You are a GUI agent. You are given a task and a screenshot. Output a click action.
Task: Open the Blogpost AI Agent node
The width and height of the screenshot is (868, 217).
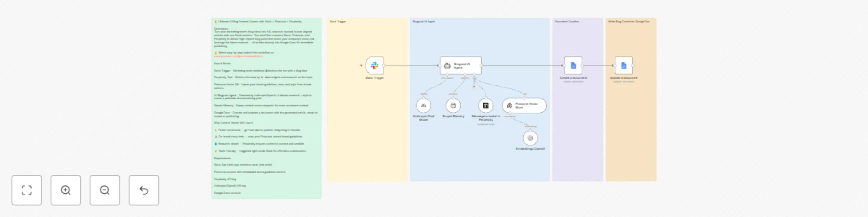[x=460, y=65]
